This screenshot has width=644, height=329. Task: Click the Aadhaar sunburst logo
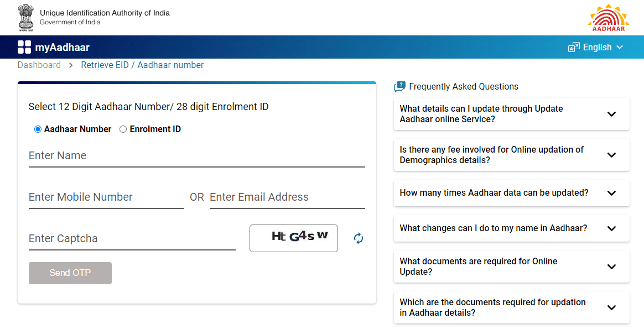tap(608, 17)
